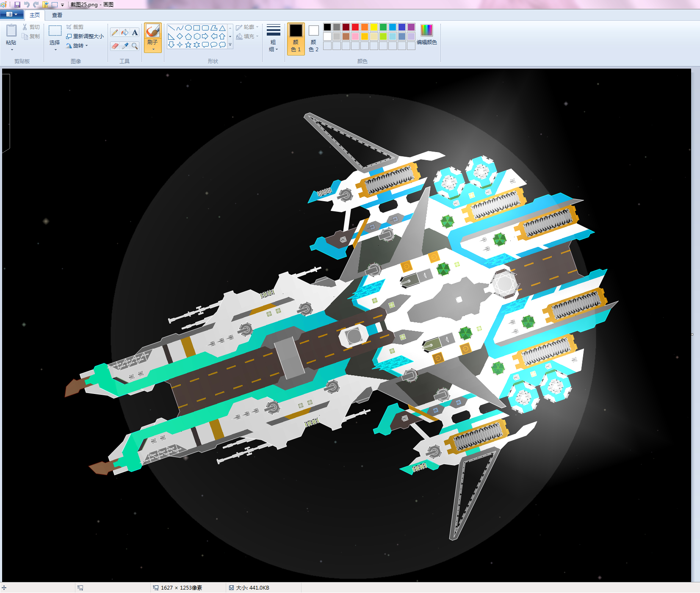Screen dimensions: 700x593
Task: Pick the pink palette swatch
Action: [355, 36]
